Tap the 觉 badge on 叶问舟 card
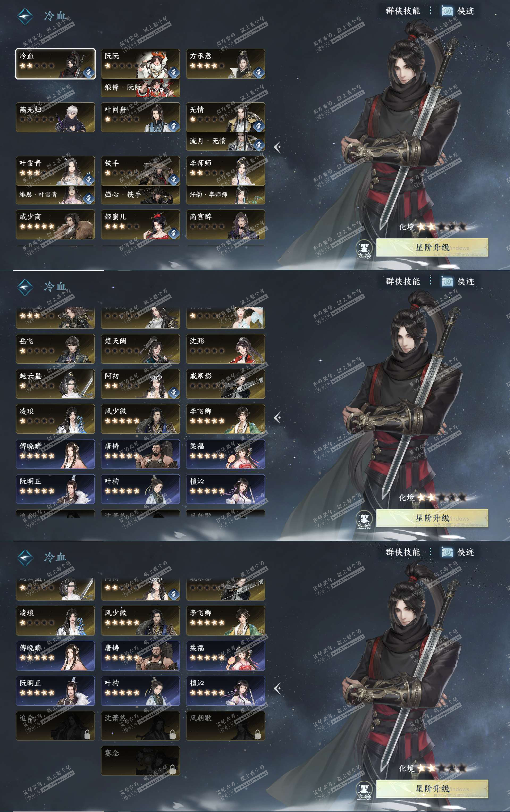This screenshot has height=812, width=510. (174, 126)
